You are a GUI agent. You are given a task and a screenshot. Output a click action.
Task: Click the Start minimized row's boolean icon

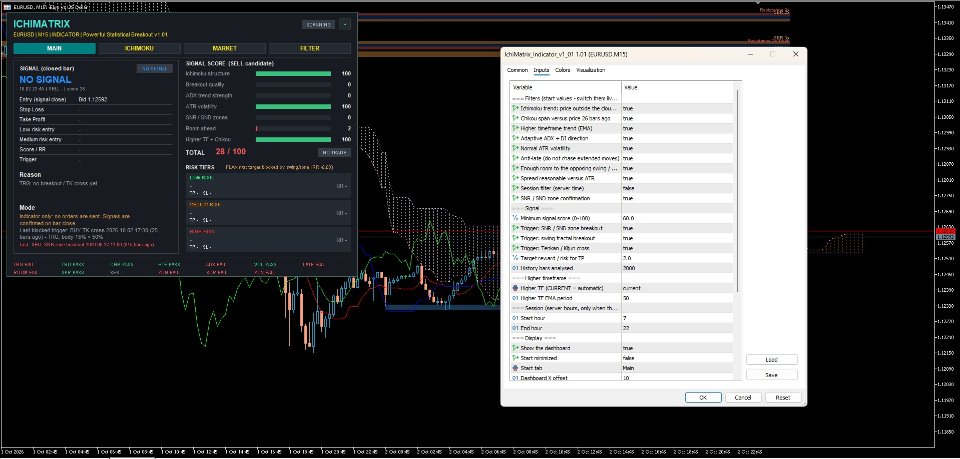point(516,358)
